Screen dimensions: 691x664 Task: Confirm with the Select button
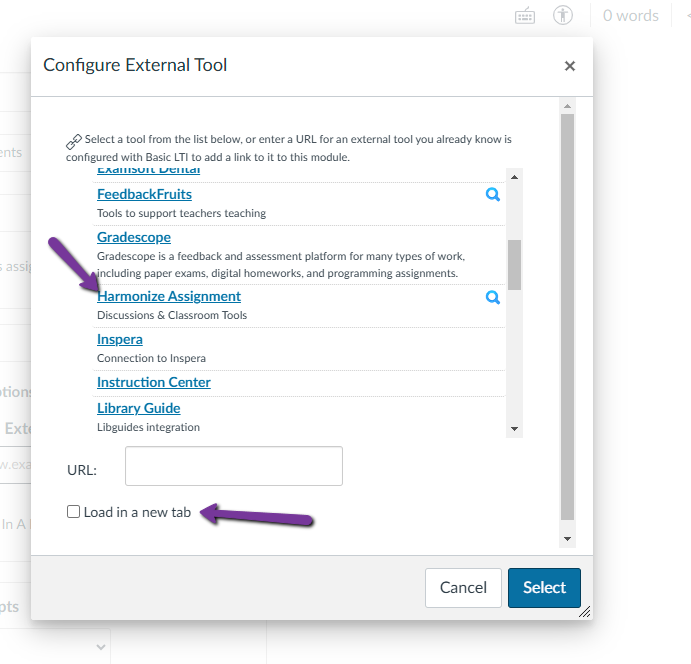[x=544, y=587]
